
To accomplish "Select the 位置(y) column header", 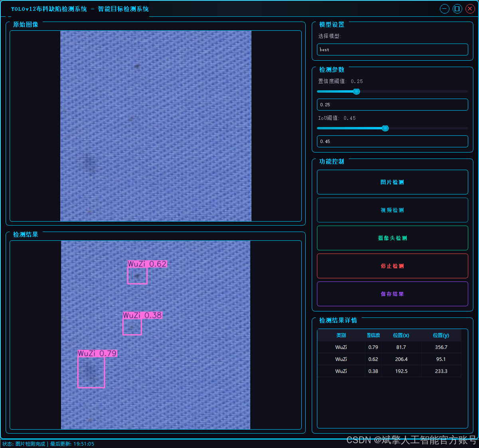I will pos(441,335).
